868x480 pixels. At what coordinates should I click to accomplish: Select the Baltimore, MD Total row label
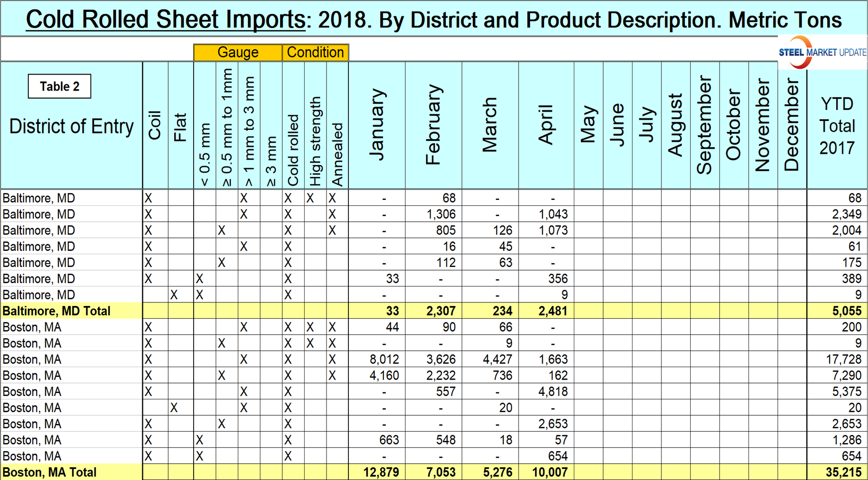point(57,311)
